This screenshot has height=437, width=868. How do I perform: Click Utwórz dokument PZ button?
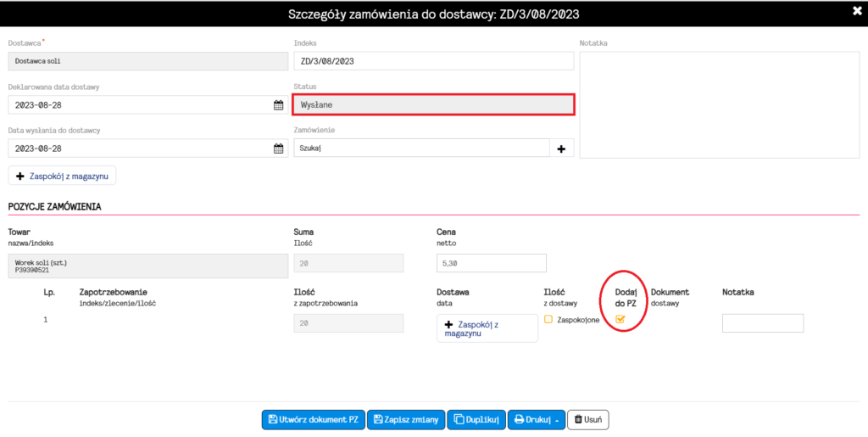point(314,420)
